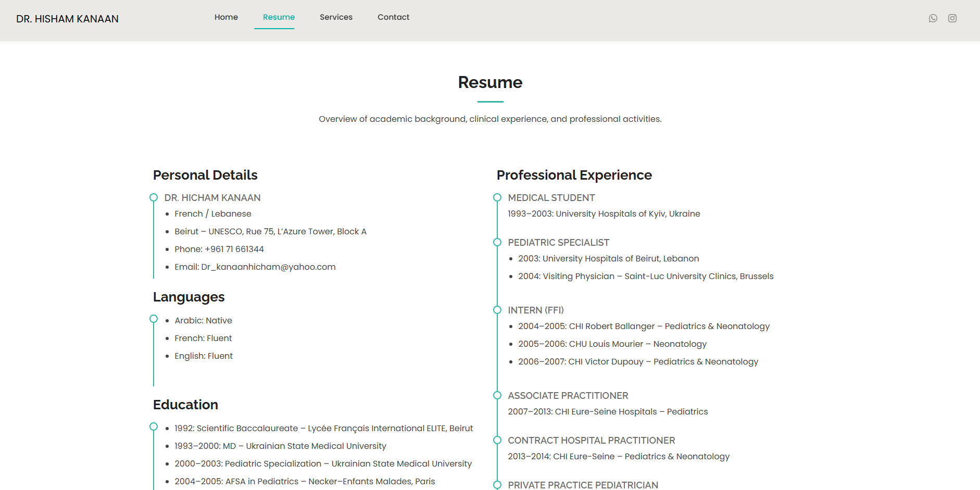Click the Education timeline circle marker

154,426
